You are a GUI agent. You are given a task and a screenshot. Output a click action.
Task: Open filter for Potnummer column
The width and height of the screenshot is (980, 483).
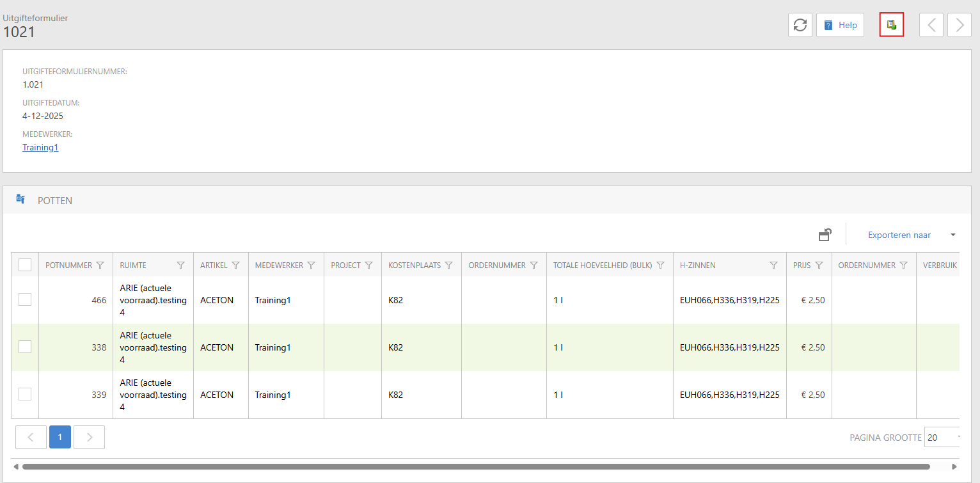pyautogui.click(x=100, y=265)
